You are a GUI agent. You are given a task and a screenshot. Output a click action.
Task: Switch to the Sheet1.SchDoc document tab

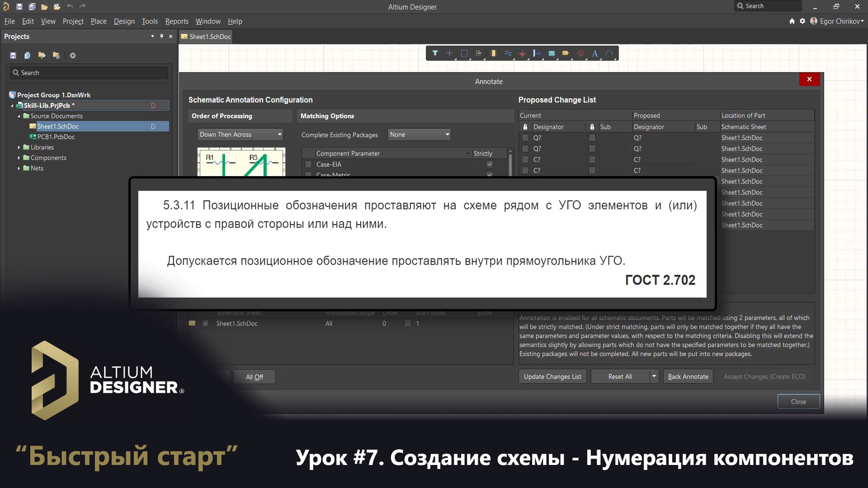click(x=206, y=36)
